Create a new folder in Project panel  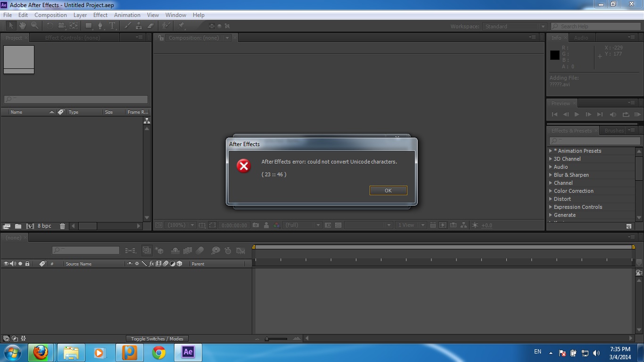click(18, 226)
